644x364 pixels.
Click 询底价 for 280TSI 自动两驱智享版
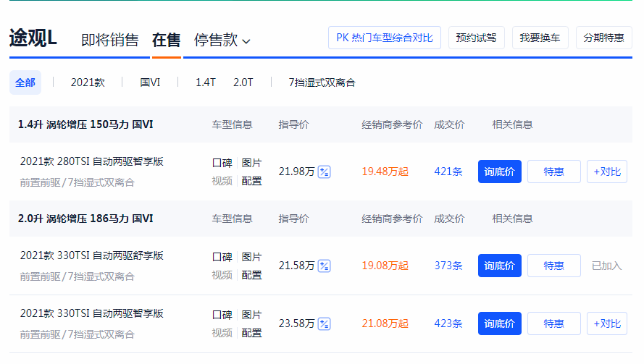[x=499, y=172]
